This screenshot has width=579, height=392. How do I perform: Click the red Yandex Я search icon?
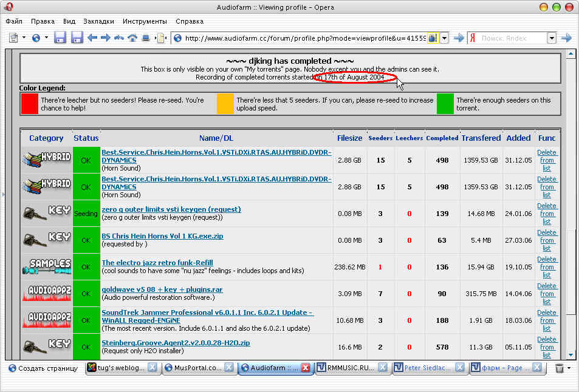tap(473, 38)
